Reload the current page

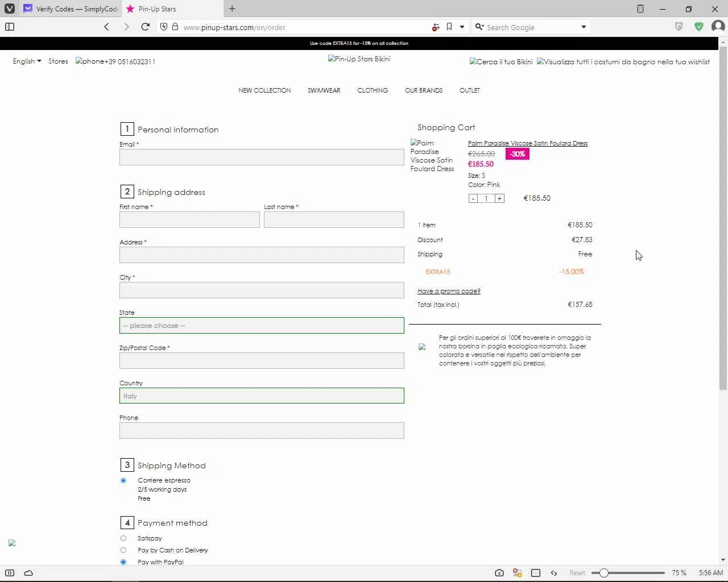146,27
